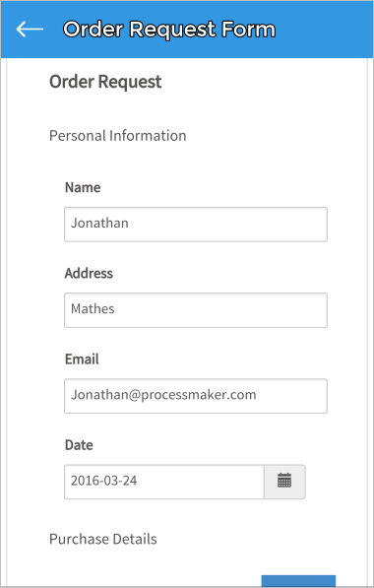The height and width of the screenshot is (588, 374).
Task: Click the year portion 2016 in Date
Action: tap(80, 481)
